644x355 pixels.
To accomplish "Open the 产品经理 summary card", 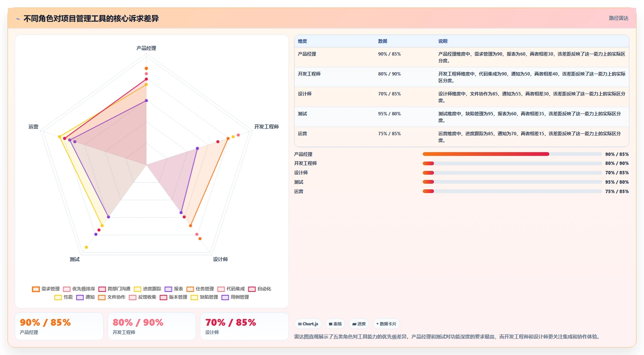I will click(x=59, y=326).
